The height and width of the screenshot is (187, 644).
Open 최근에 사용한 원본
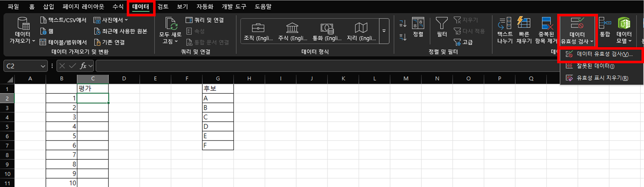[121, 31]
